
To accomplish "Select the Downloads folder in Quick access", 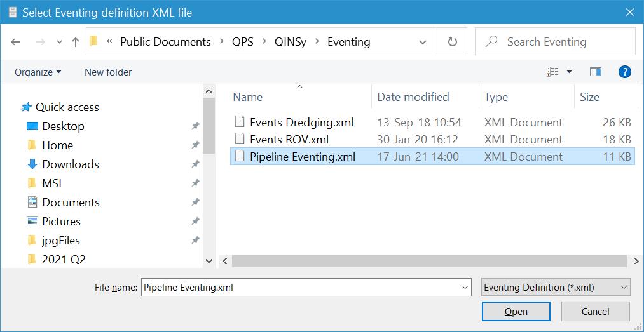I will pos(70,164).
